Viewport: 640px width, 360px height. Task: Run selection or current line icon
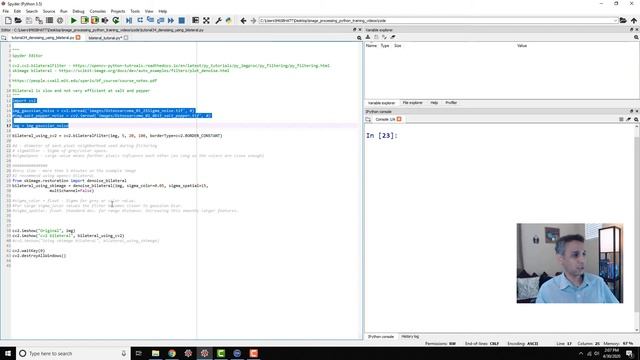pyautogui.click(x=105, y=20)
